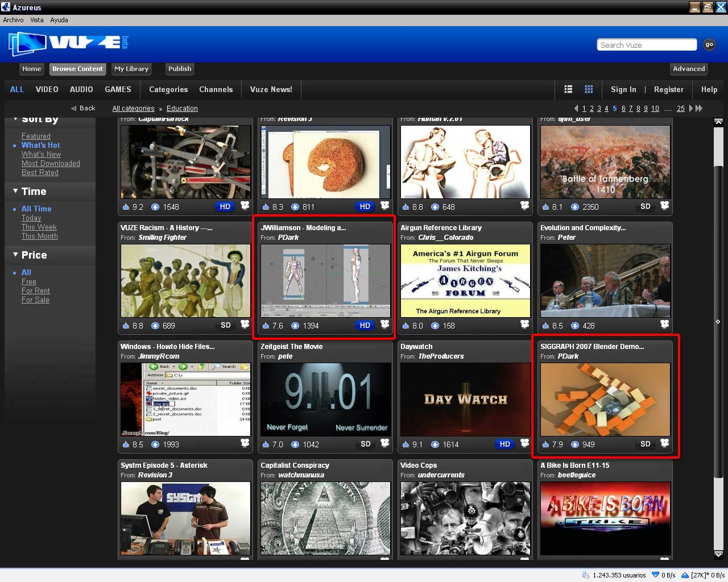Open the Publish tab
The width and height of the screenshot is (728, 582).
[180, 69]
